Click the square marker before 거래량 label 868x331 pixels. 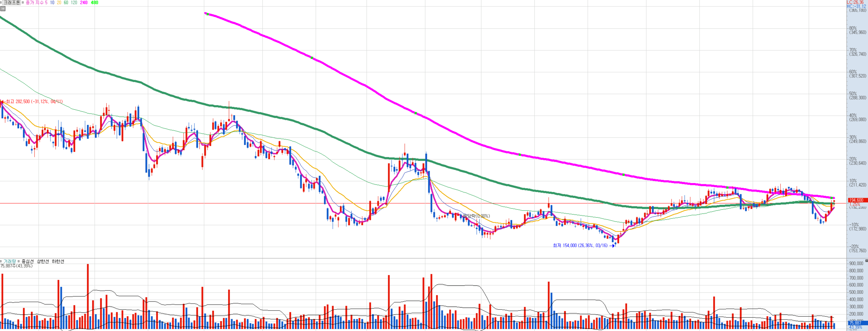click(1, 261)
